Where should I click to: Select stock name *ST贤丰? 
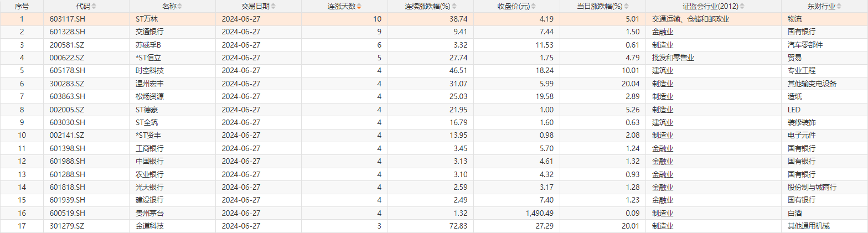click(x=149, y=135)
